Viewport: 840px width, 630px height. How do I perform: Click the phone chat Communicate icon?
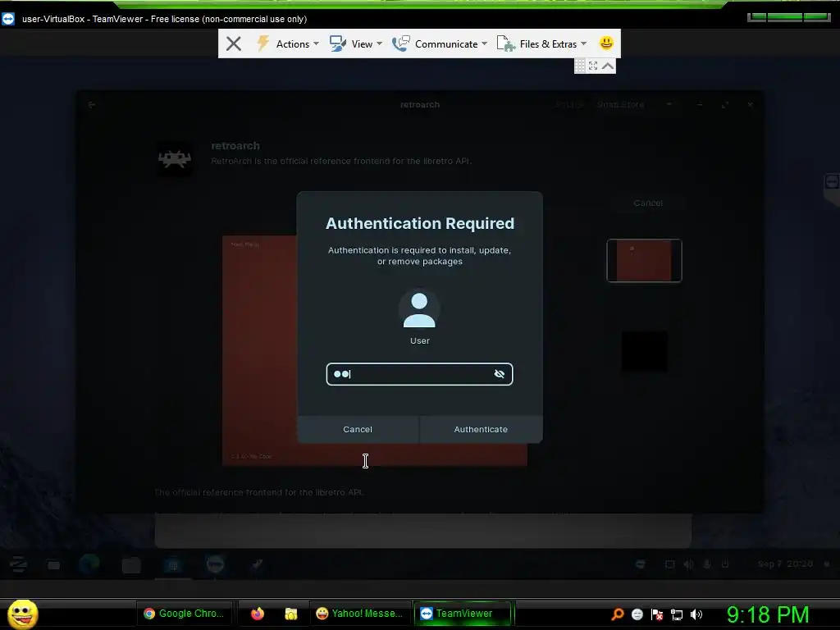click(x=400, y=43)
